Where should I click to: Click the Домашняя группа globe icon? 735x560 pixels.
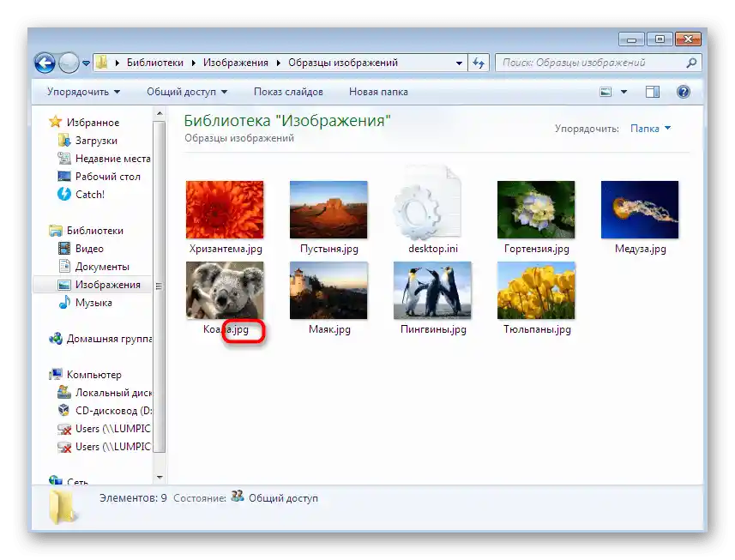[x=55, y=339]
